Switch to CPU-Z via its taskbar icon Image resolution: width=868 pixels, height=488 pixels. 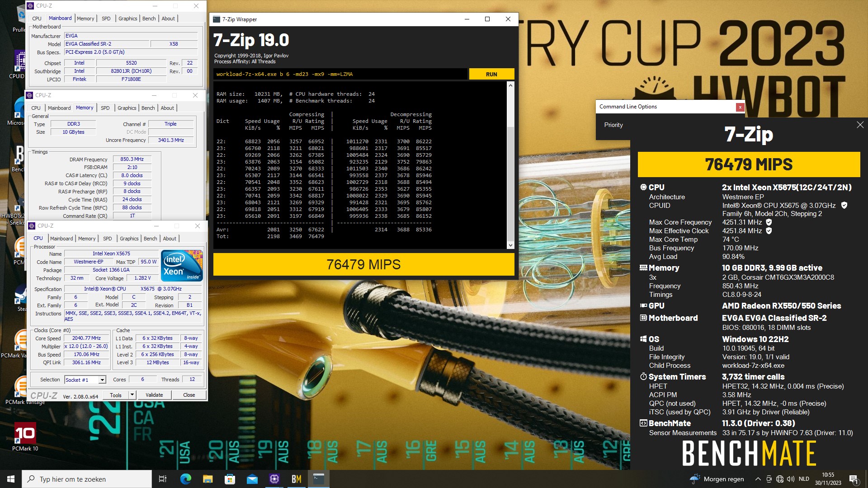click(x=274, y=479)
